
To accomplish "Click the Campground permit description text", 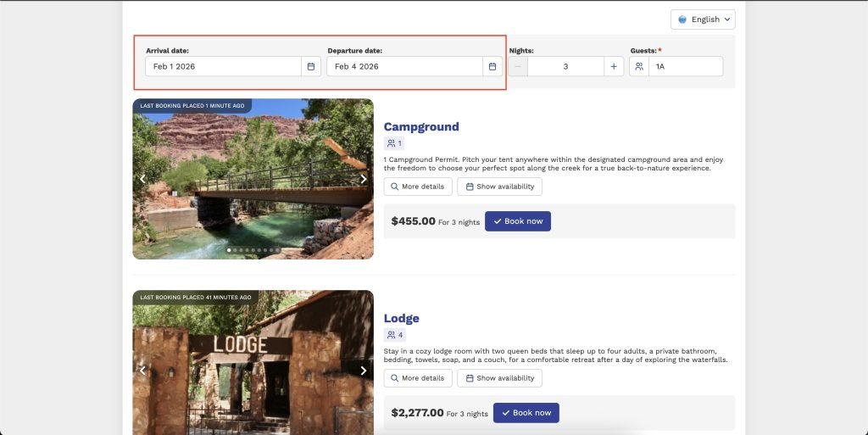I will click(x=553, y=164).
